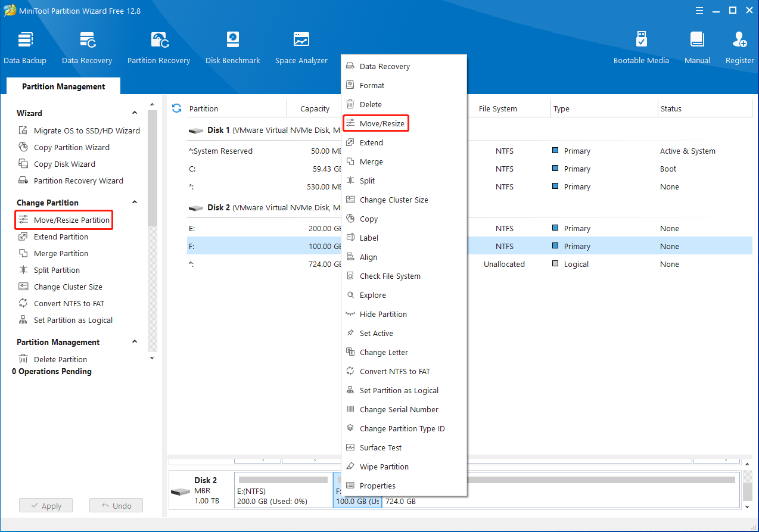Sort by Status column header

671,108
